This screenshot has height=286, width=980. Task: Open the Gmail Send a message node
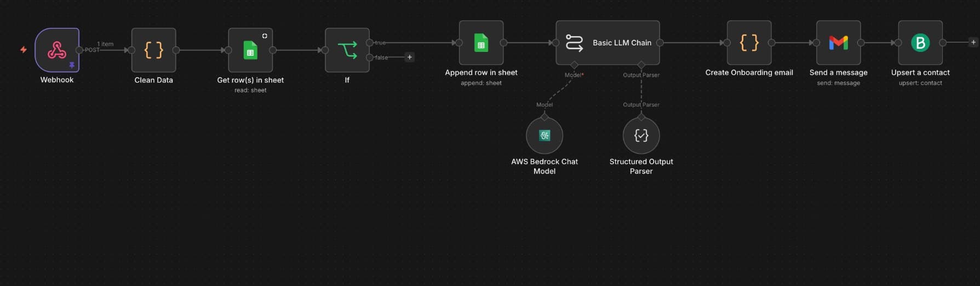click(x=839, y=43)
